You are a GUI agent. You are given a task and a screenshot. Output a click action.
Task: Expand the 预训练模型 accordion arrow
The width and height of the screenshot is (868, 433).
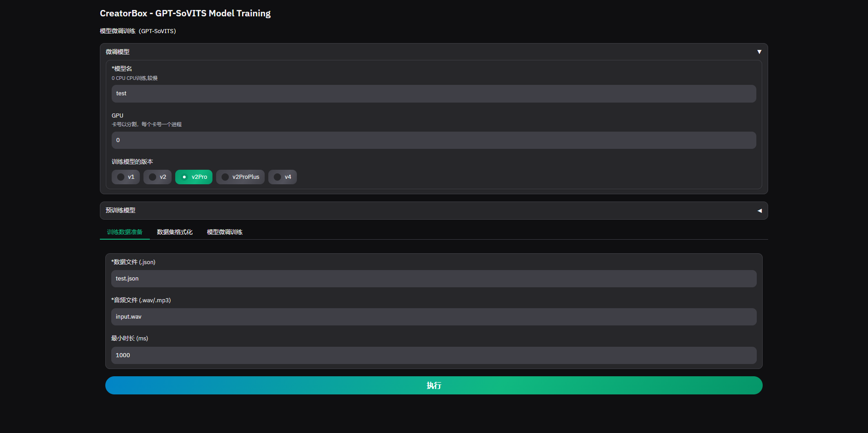pyautogui.click(x=759, y=211)
